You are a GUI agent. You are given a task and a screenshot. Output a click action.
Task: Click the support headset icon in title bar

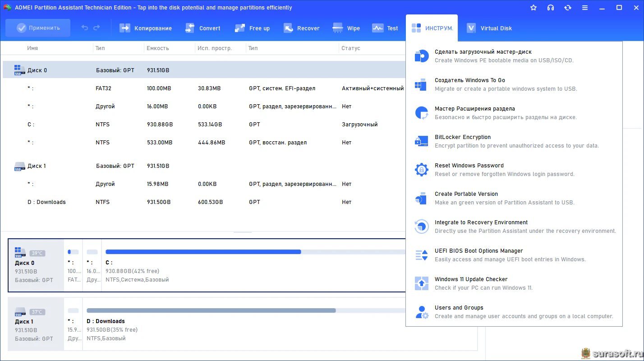[x=551, y=8]
